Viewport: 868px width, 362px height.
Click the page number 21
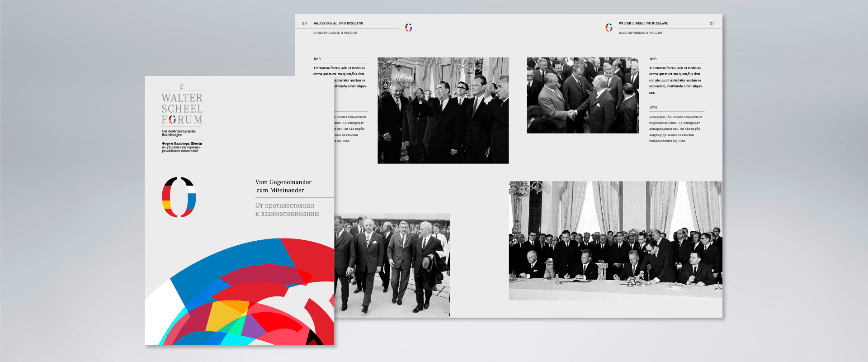[712, 23]
